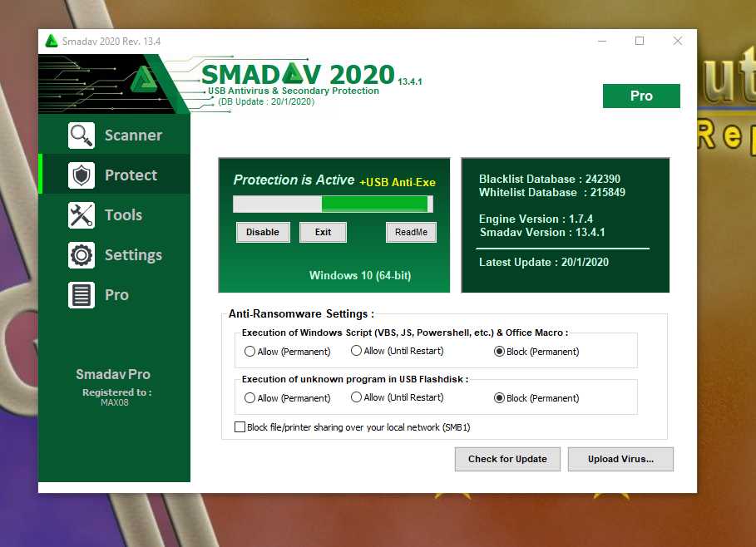Open the Pro tab label in sidebar
This screenshot has height=547, width=756.
116,295
